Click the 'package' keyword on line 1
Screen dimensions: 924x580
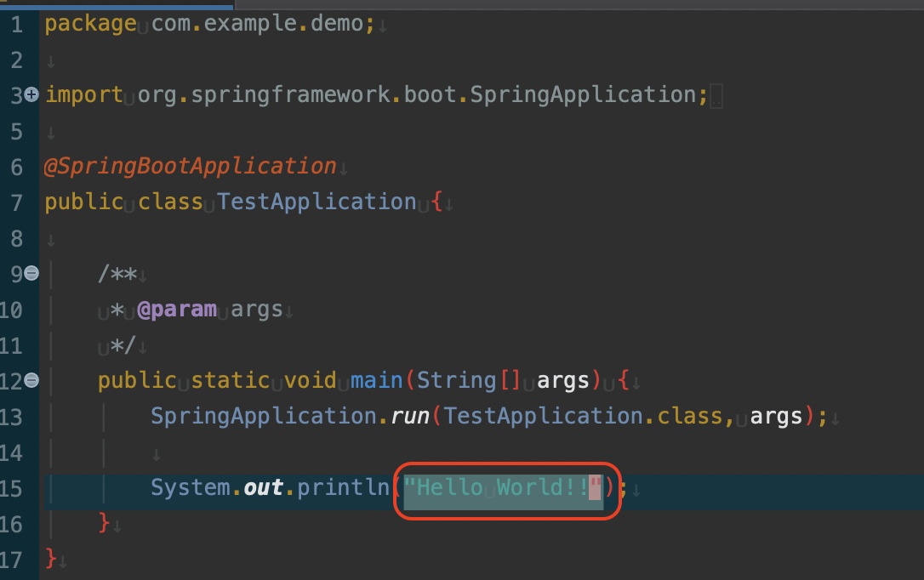point(91,25)
